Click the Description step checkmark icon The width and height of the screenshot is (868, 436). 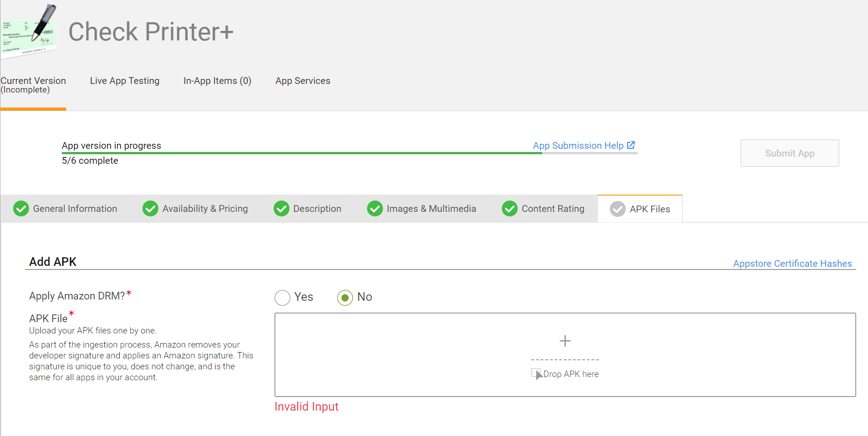coord(281,209)
